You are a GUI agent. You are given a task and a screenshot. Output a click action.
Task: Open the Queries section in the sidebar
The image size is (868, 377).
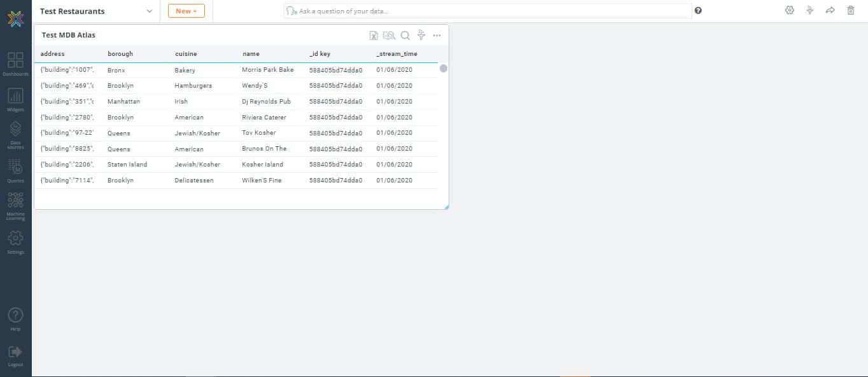point(15,170)
